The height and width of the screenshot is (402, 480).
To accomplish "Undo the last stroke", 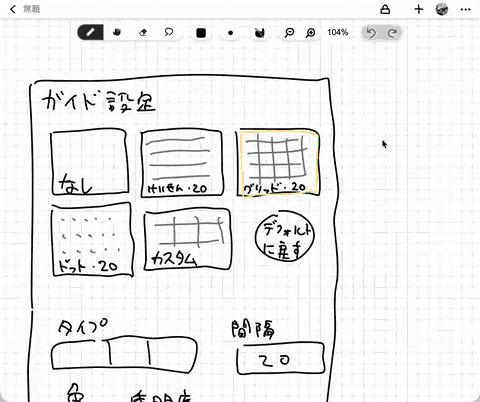I will (x=371, y=33).
